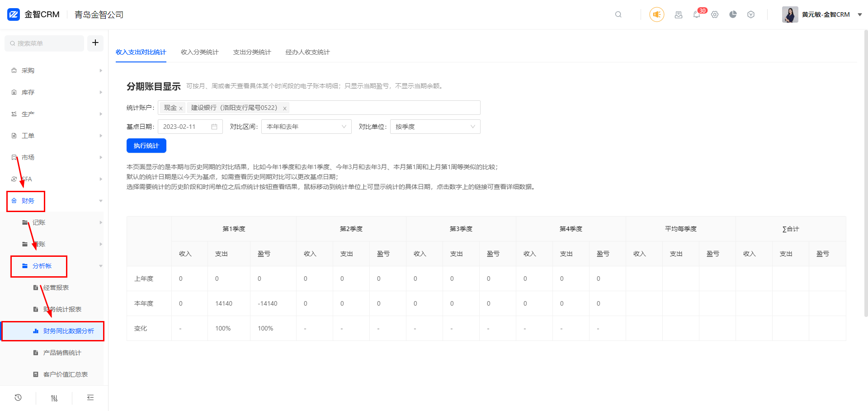Open the settings gear icon in header
Screen dimensions: 868x411
[715, 14]
